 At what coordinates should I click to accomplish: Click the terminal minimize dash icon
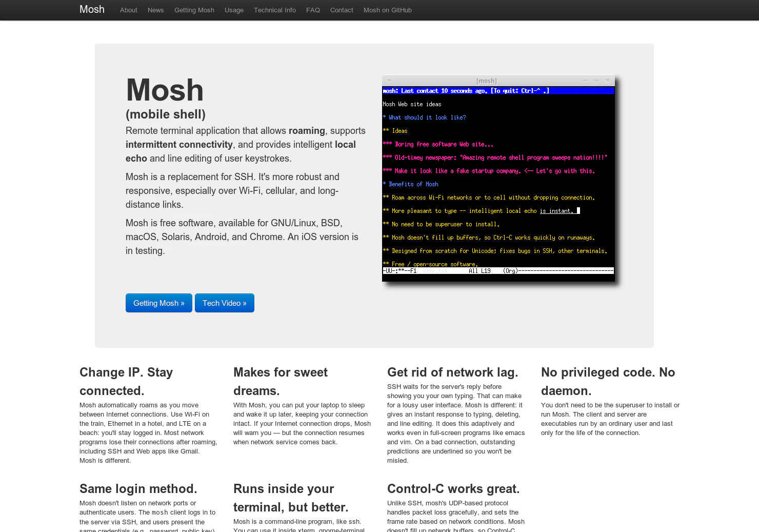click(x=585, y=81)
